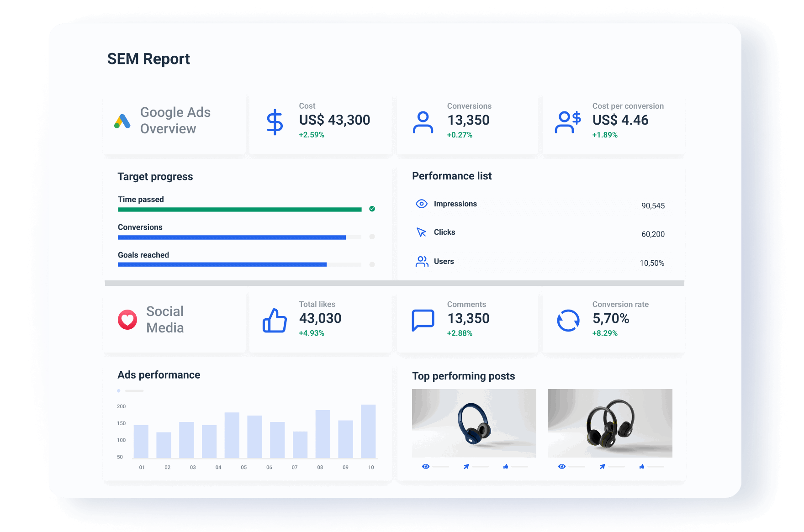Click the Social Media heart icon
This screenshot has width=804, height=532.
127,319
